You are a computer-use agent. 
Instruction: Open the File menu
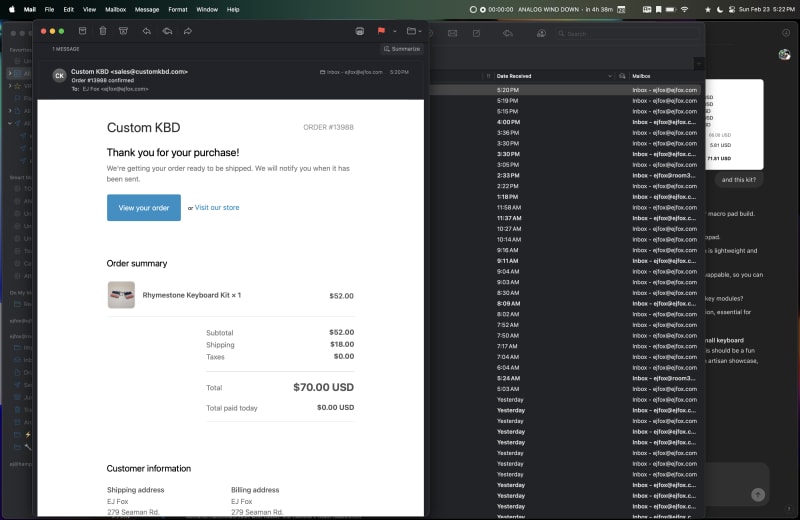click(49, 9)
